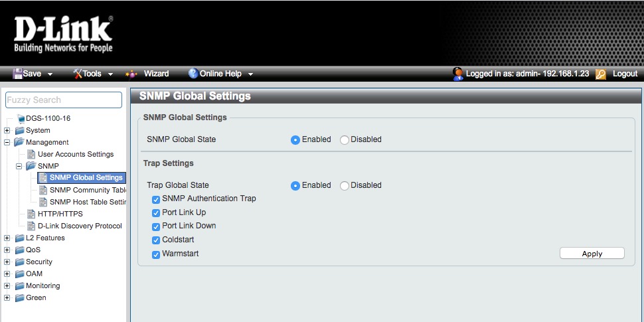The image size is (644, 322).
Task: Click the Save floppy disk icon
Action: tap(17, 74)
